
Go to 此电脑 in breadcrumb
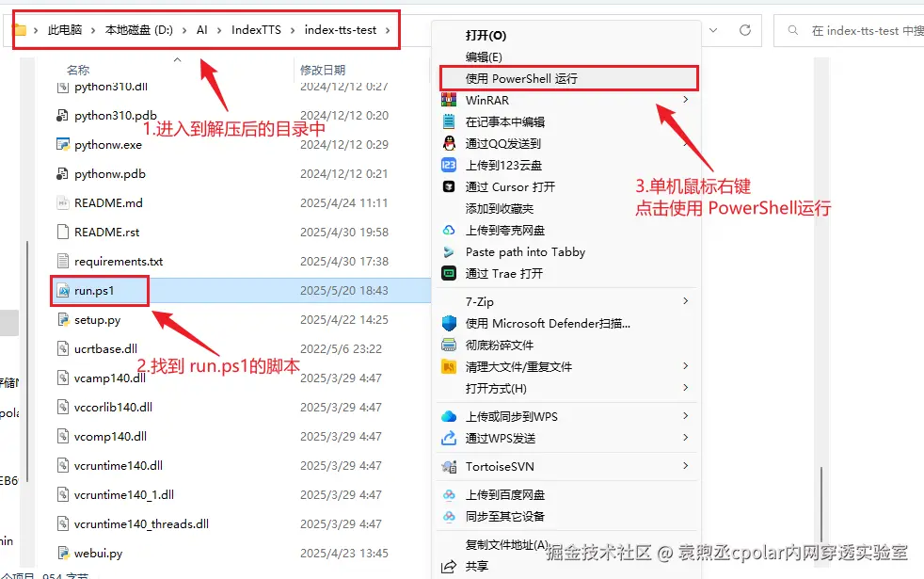[65, 29]
